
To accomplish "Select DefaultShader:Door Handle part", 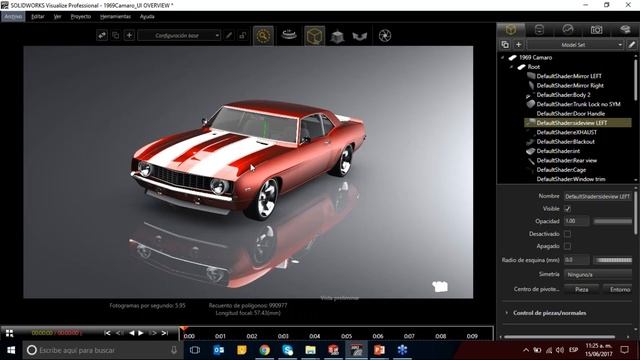I will click(x=571, y=113).
